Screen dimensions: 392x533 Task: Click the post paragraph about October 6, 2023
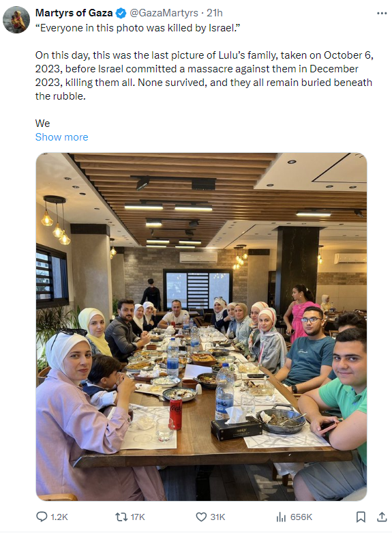(204, 76)
